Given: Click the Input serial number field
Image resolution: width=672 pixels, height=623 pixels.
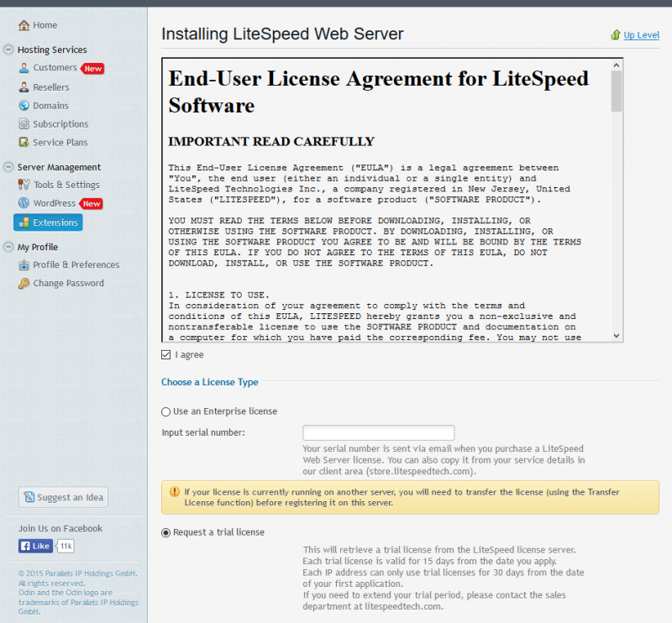Looking at the screenshot, I should pyautogui.click(x=379, y=432).
